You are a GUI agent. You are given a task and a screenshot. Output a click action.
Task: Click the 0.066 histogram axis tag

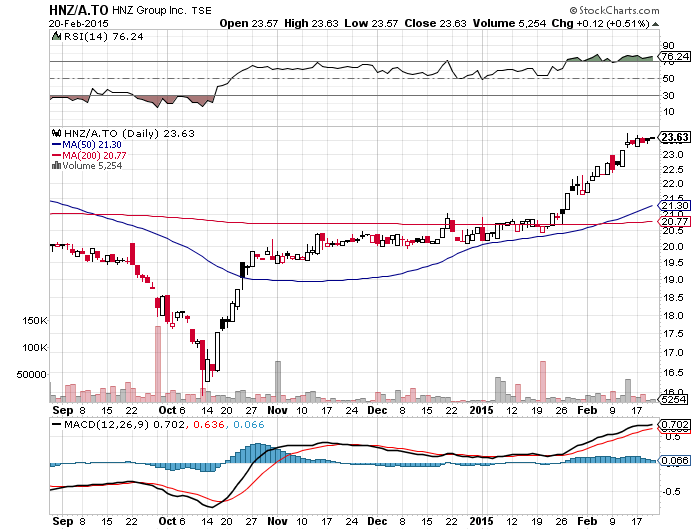pyautogui.click(x=675, y=460)
